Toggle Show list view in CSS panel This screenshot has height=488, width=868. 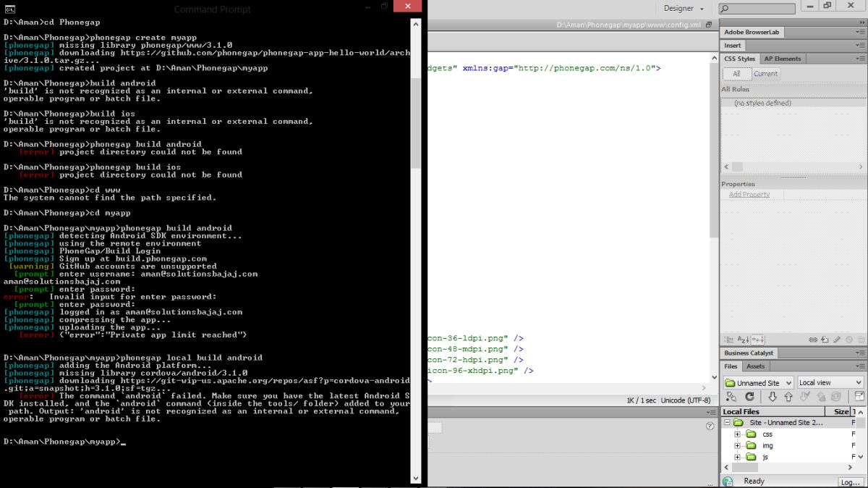pyautogui.click(x=743, y=339)
